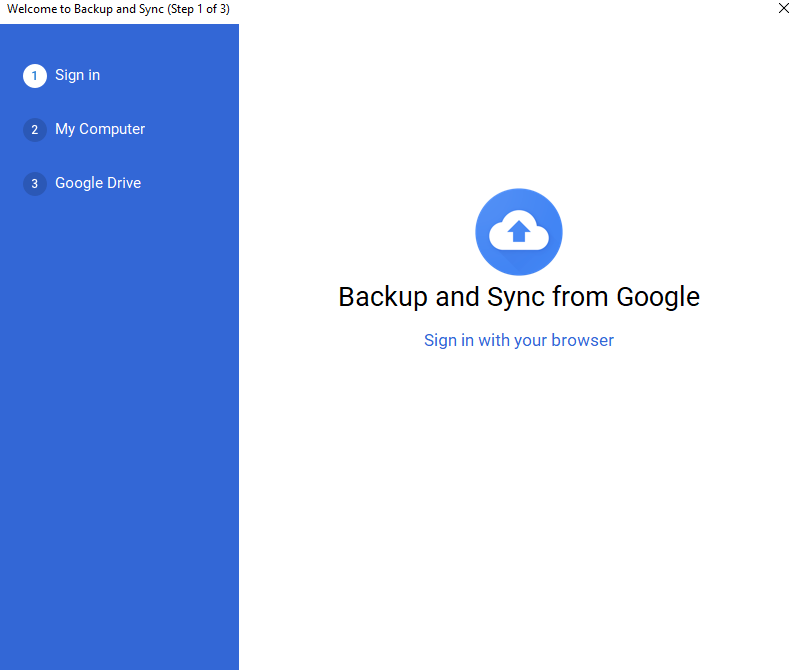Click the 'Welcome to Backup and Sync' title text
This screenshot has height=670, width=796.
pos(118,9)
